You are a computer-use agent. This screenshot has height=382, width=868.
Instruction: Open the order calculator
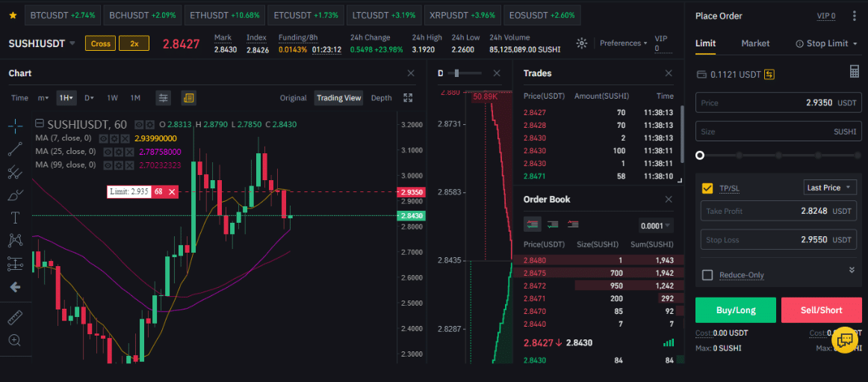tap(855, 72)
